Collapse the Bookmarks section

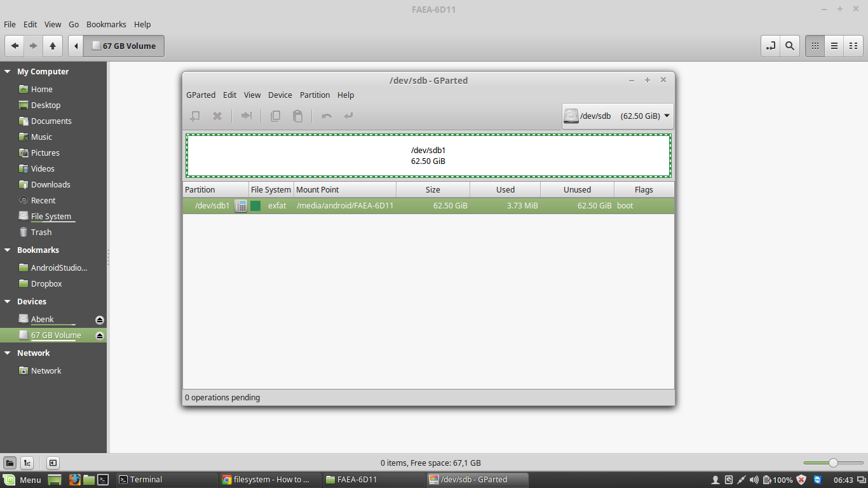pos(8,250)
